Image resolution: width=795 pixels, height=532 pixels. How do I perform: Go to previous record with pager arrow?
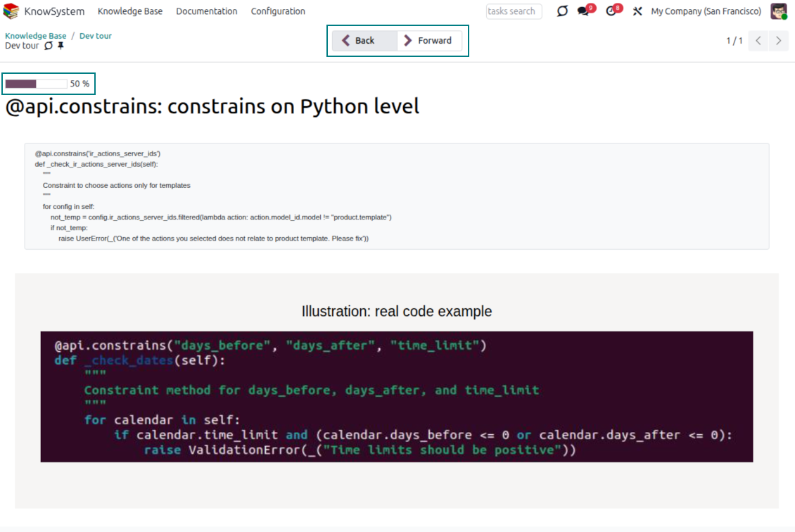tap(758, 41)
